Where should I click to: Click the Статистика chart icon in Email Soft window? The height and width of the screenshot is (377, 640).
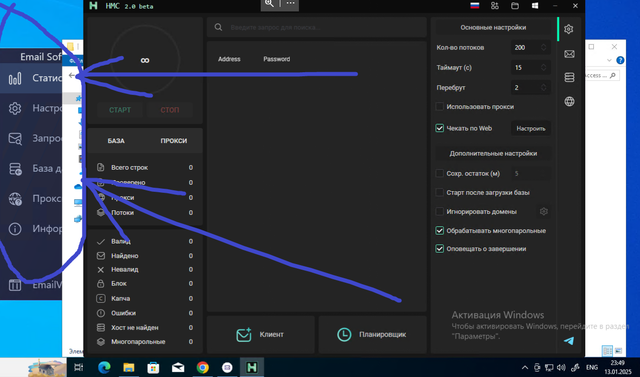[x=15, y=78]
